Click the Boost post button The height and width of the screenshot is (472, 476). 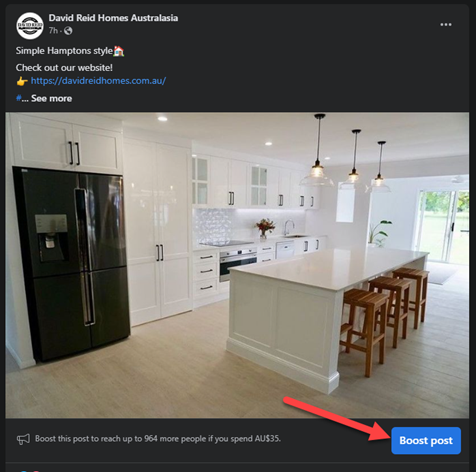coord(426,440)
